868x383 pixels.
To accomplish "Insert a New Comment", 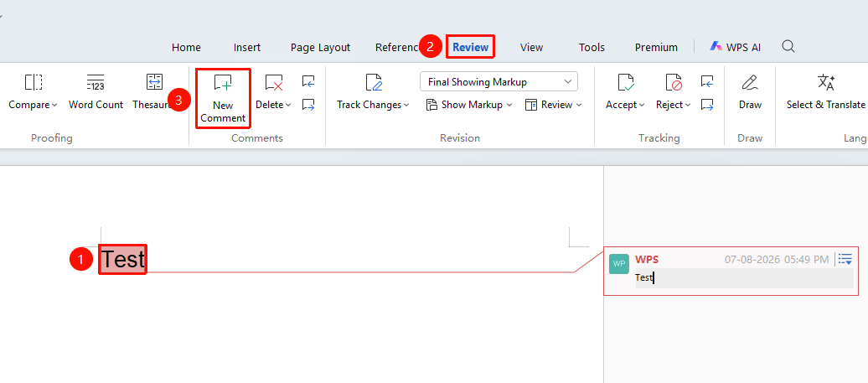I will (223, 98).
